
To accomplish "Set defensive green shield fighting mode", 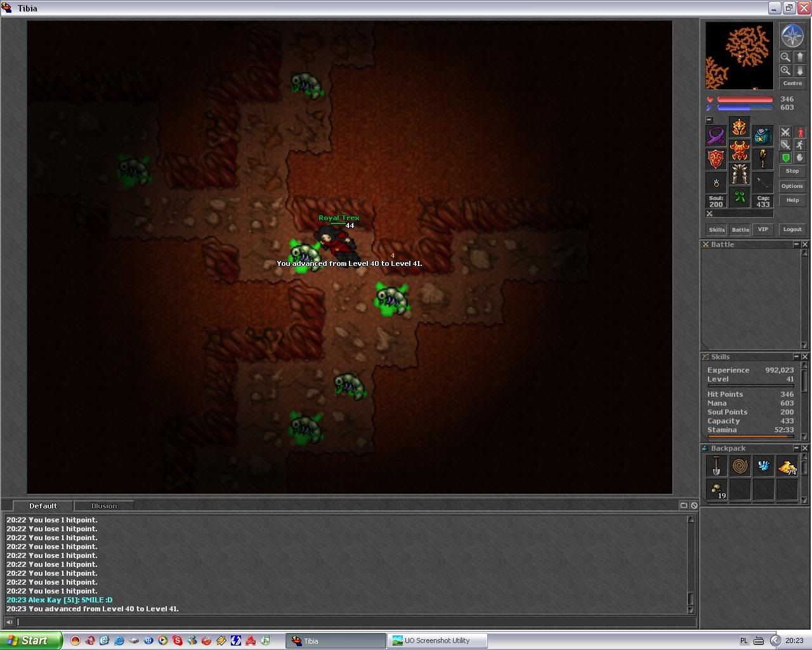I will click(785, 157).
